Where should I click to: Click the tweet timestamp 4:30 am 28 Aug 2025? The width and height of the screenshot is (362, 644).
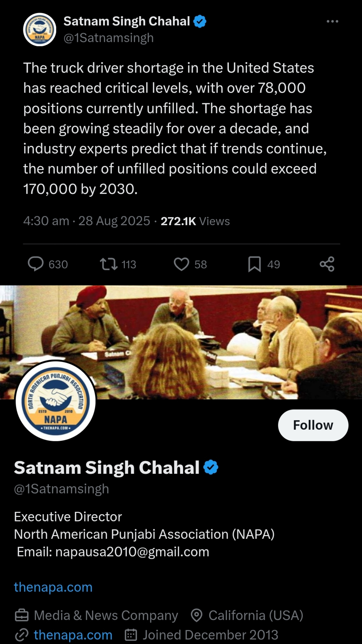coord(86,221)
